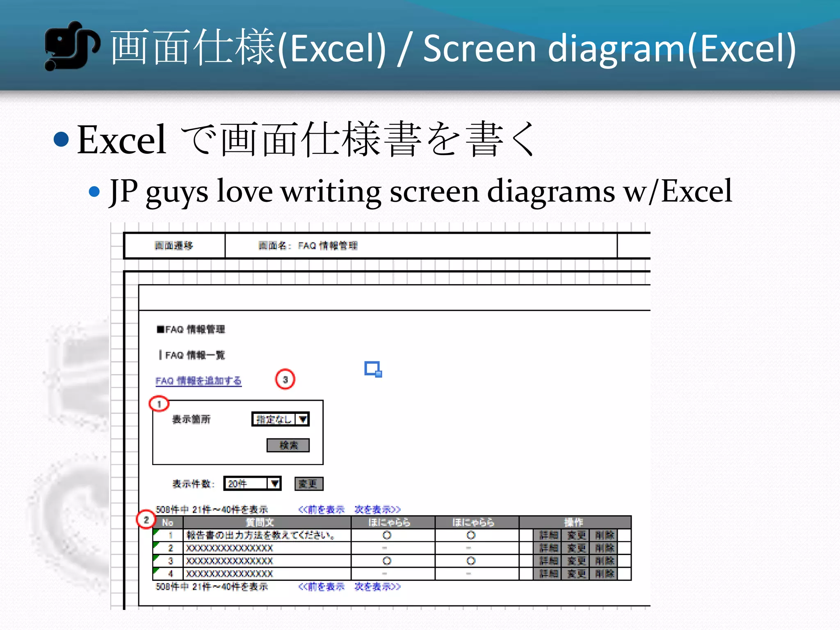Image resolution: width=840 pixels, height=630 pixels.
Task: Click 変更 button in table row 1
Action: coord(576,535)
